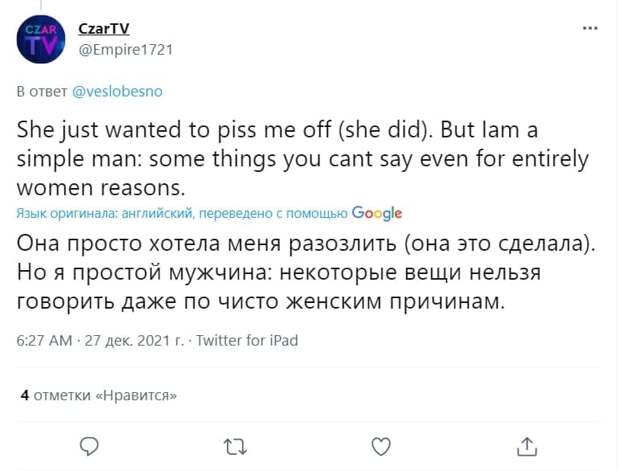Viewport: 620px width, 471px height.
Task: Share the tweet via the upload arrow icon
Action: (527, 446)
